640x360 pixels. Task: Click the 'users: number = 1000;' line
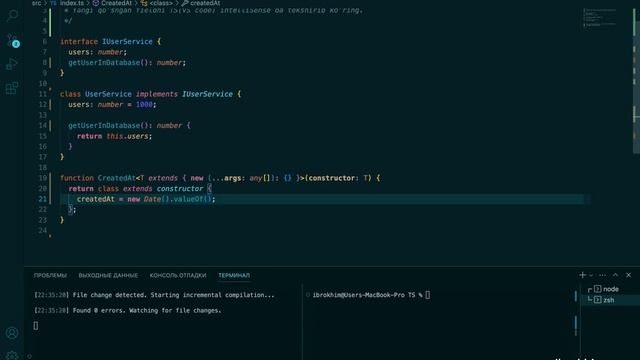112,105
